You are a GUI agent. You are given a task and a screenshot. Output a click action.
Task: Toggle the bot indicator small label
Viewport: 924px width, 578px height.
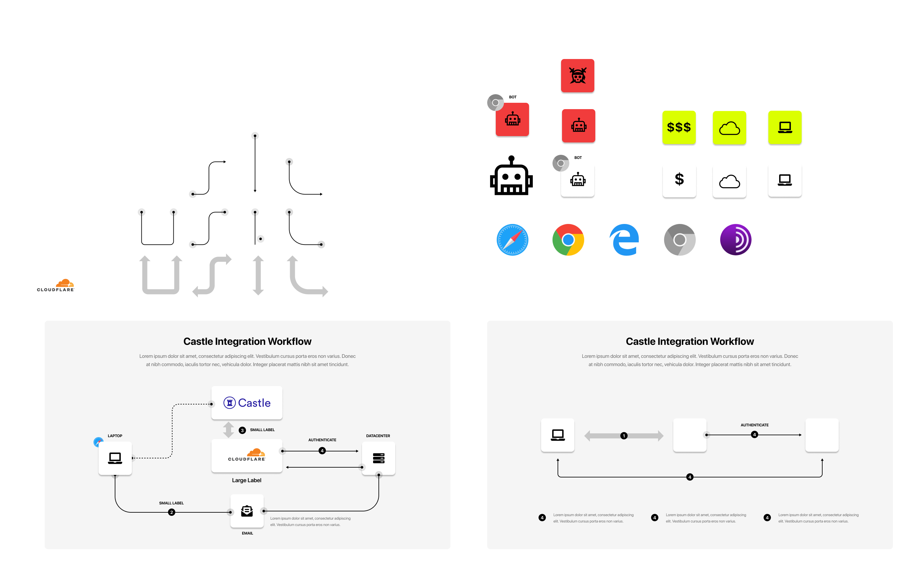(512, 98)
